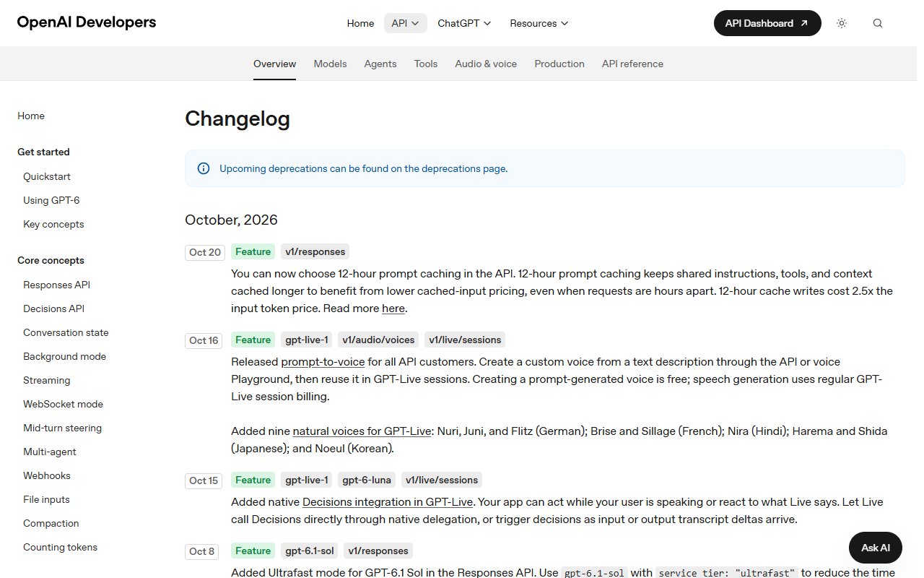
Task: Select the Overview tab
Action: [x=275, y=64]
